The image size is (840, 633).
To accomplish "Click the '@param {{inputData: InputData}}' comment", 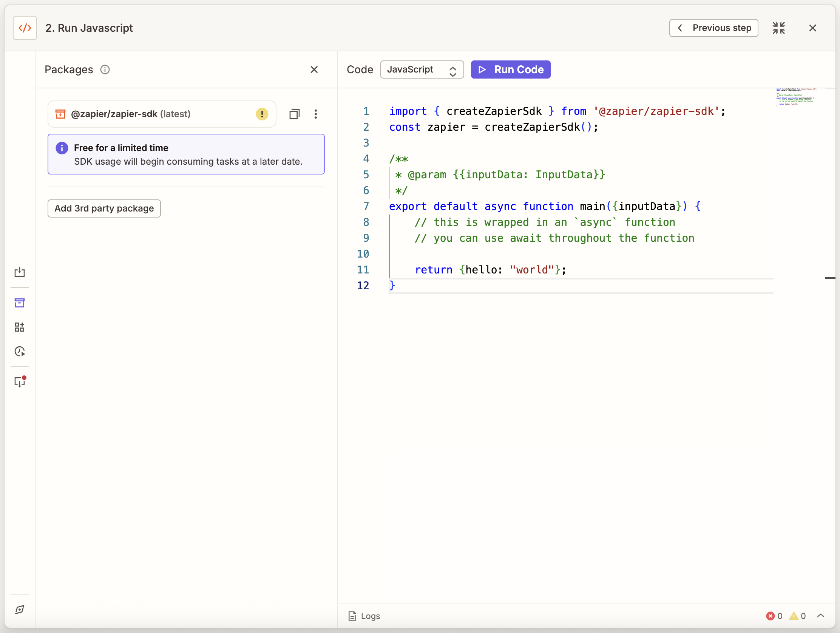I will tap(500, 174).
